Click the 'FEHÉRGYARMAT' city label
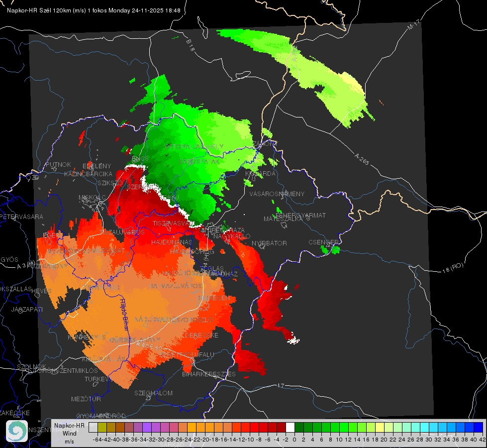This screenshot has width=487, height=448. point(300,215)
